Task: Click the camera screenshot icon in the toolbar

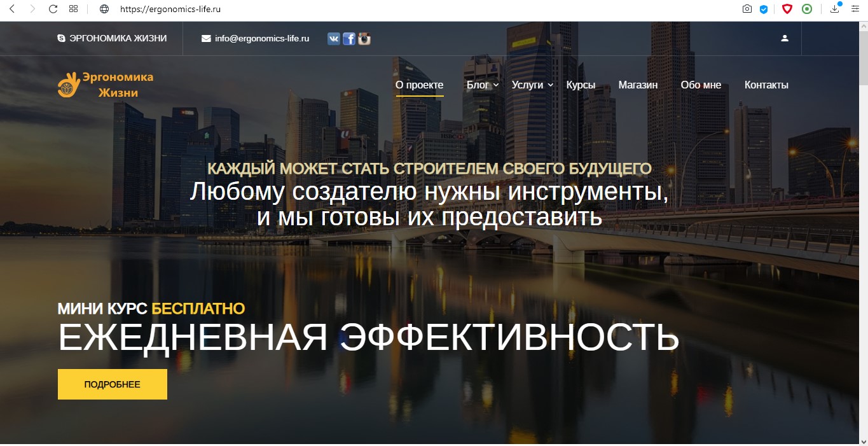Action: pyautogui.click(x=747, y=9)
